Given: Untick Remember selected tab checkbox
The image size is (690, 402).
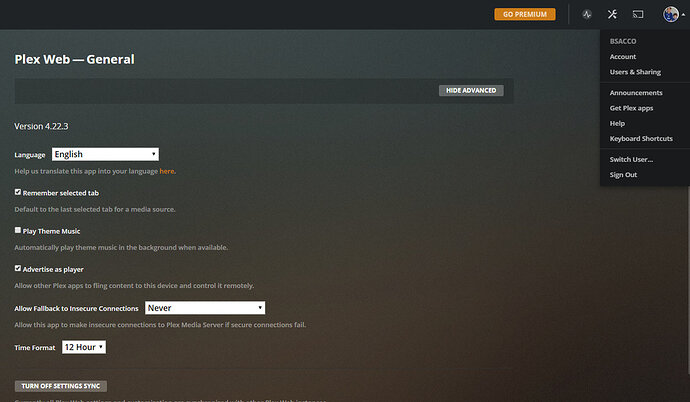Looking at the screenshot, I should (18, 192).
